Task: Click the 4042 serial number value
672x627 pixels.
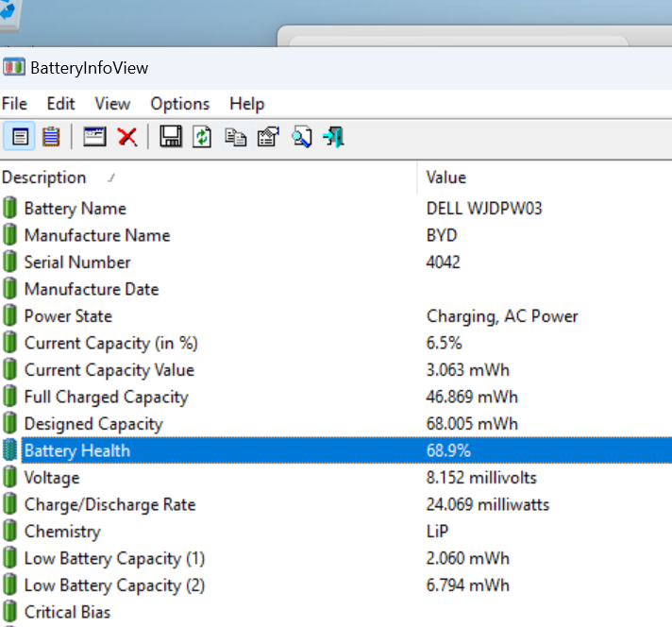Action: pyautogui.click(x=444, y=262)
